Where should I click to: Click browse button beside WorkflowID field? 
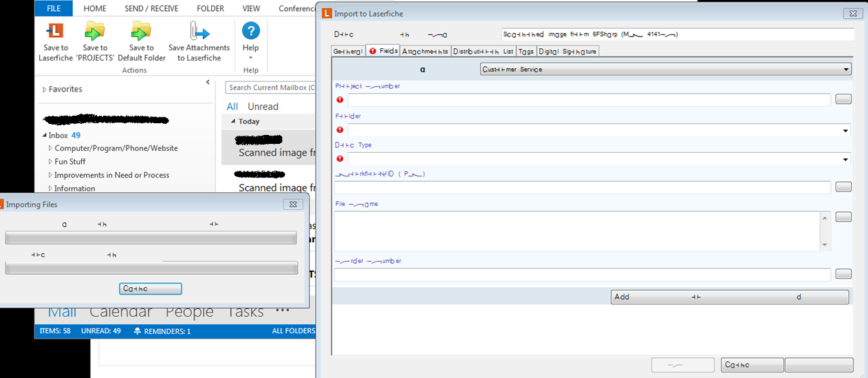point(843,187)
